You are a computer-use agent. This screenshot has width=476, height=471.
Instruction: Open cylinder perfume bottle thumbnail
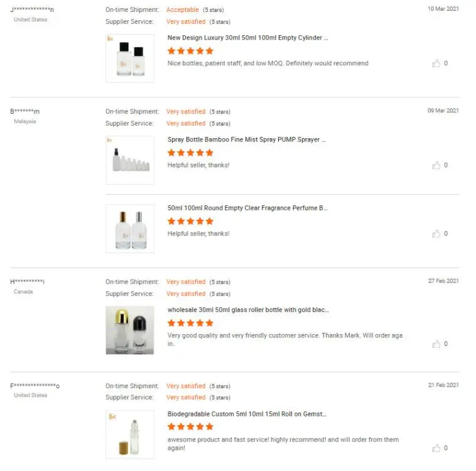tap(130, 58)
